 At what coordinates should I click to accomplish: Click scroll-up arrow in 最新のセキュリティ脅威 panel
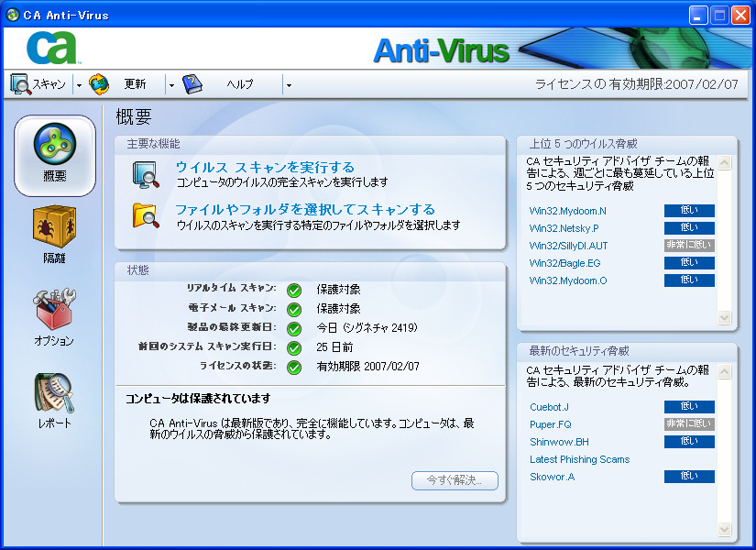(x=724, y=371)
